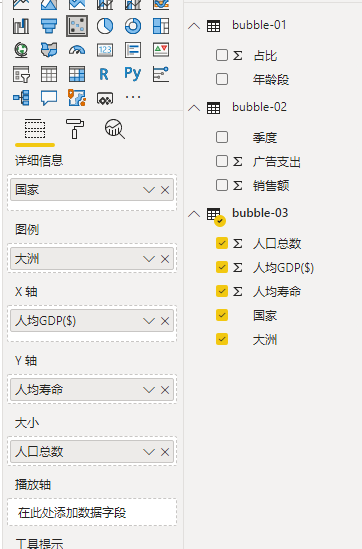Choose the pie chart visual

[x=105, y=26]
